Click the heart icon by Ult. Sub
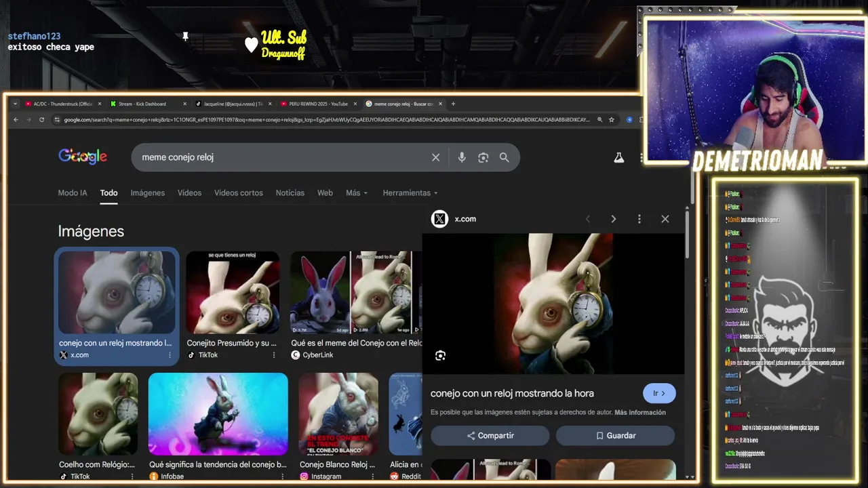Screen dimensions: 868x488 [251, 45]
